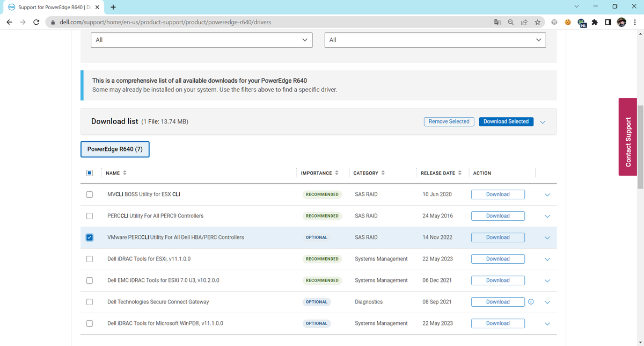Click the Google Translate icon in address bar

497,23
